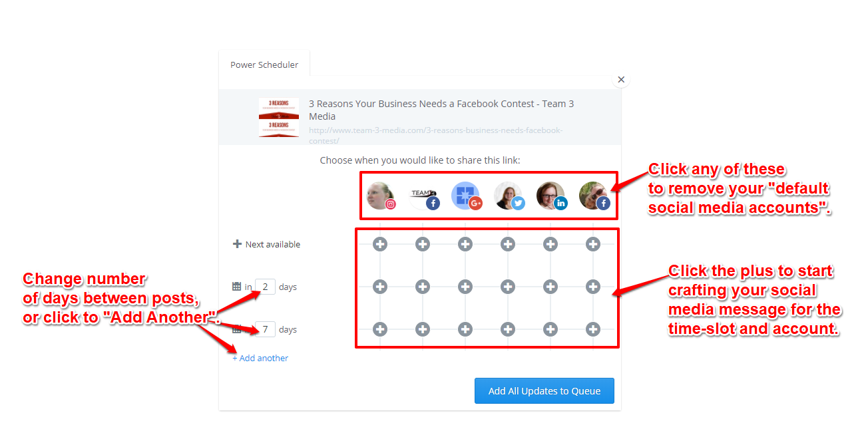Screen dimensions: 868x439
Task: Deselect the Twitter account avatar
Action: pyautogui.click(x=509, y=196)
